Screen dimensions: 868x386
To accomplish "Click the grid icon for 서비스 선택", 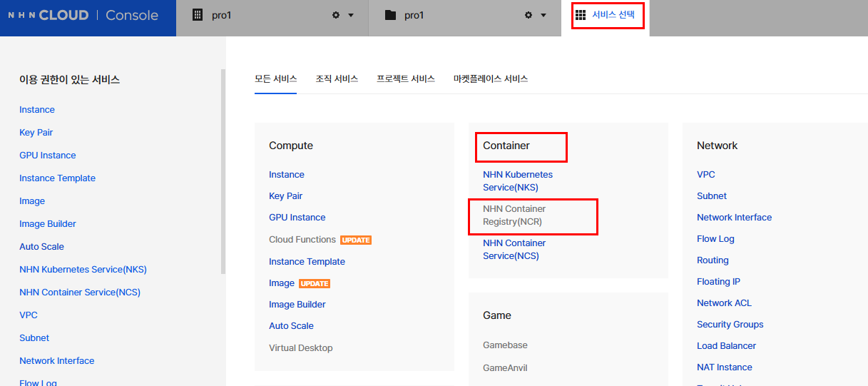I will [581, 14].
